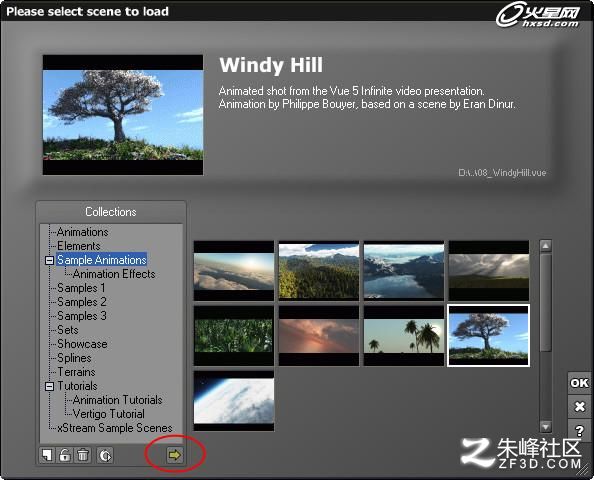Open the Animation Tutorials subcollection
This screenshot has width=594, height=480.
[x=117, y=400]
